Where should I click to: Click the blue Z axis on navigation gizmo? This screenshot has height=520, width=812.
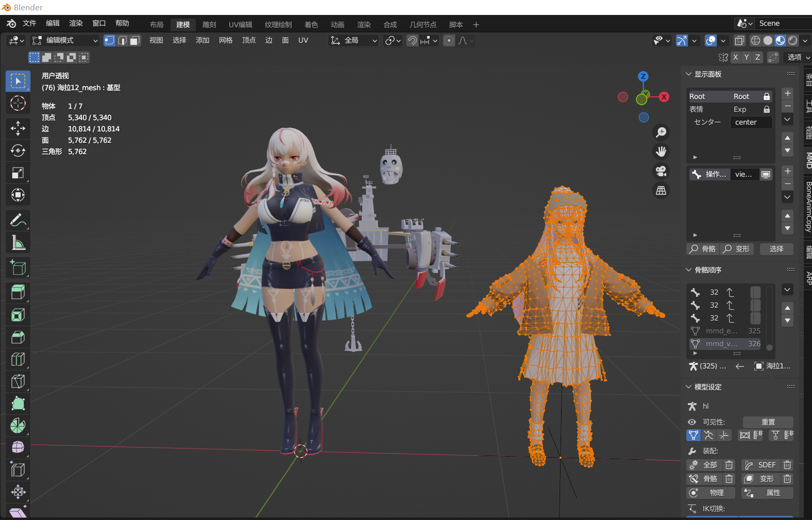pyautogui.click(x=643, y=76)
